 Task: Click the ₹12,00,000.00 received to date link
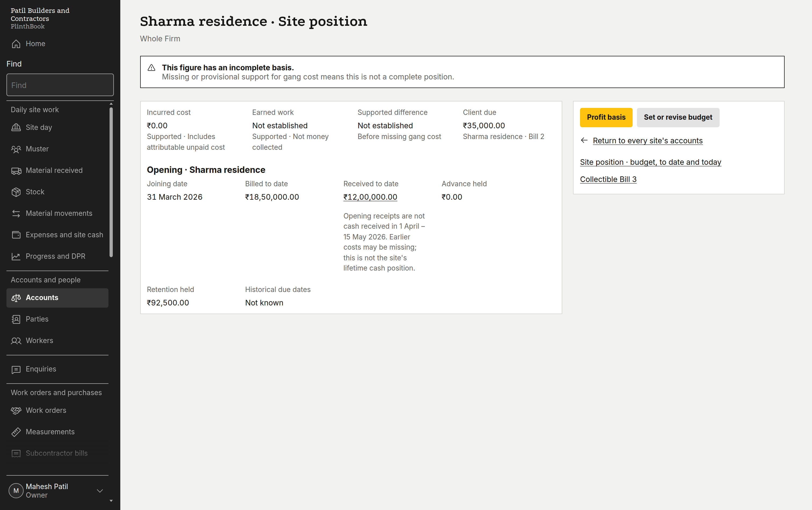pos(370,197)
